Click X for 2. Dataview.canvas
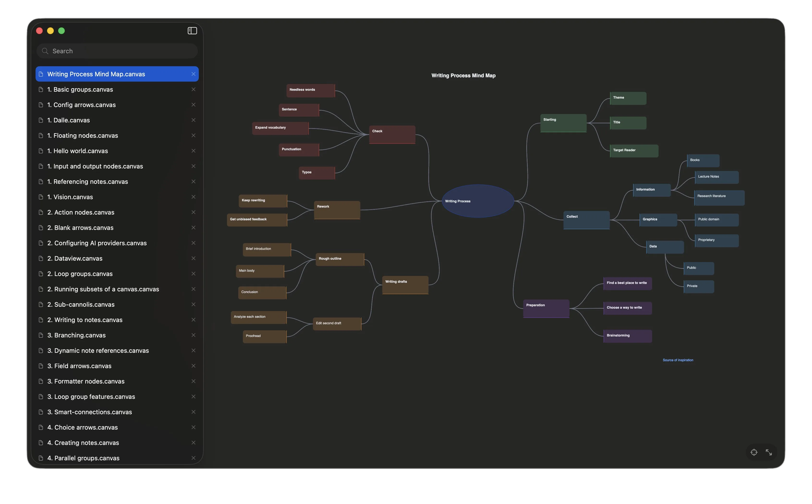Screen dimensions: 812x504 (x=194, y=258)
